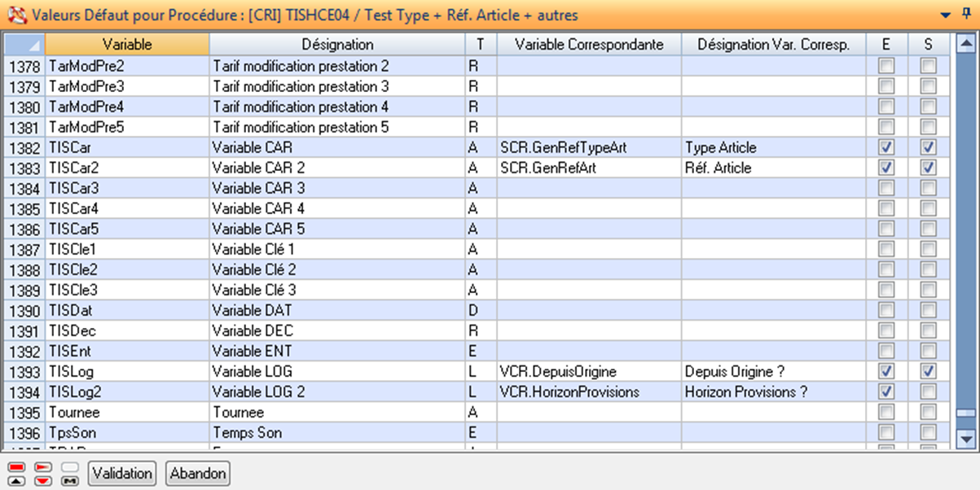Click the red rectangle icon above the black up arrow
Image resolution: width=980 pixels, height=490 pixels.
point(16,467)
